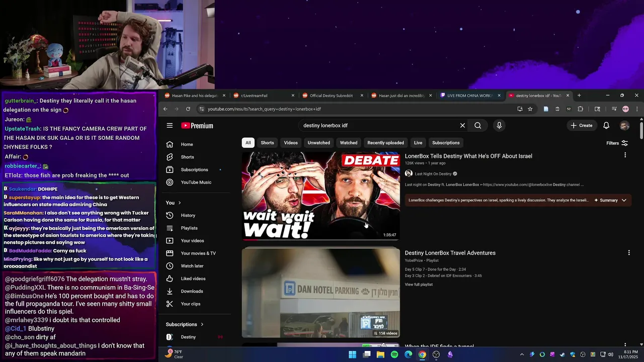Open the YouTube hamburger guide menu
This screenshot has height=362, width=644.
coord(170,126)
